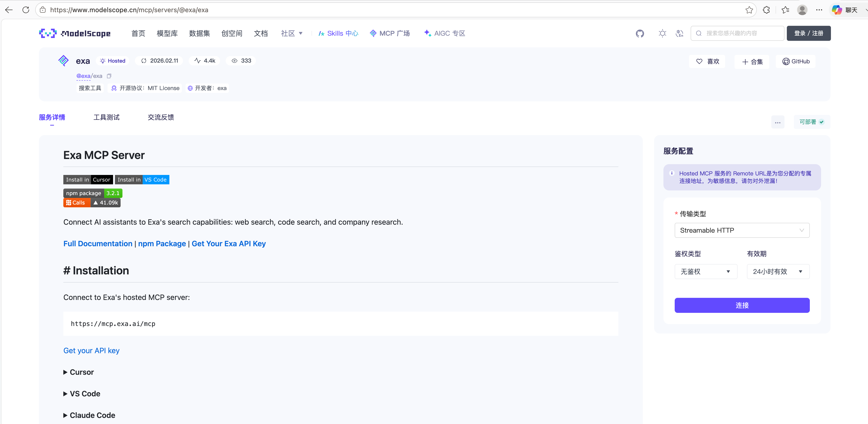Click the 连接 connect button
The height and width of the screenshot is (424, 868).
[x=742, y=305]
